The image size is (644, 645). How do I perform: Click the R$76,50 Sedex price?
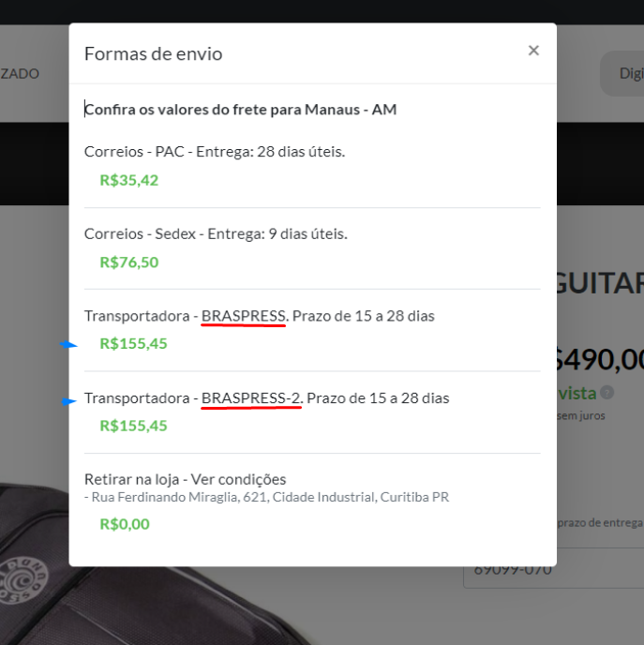[x=129, y=262]
